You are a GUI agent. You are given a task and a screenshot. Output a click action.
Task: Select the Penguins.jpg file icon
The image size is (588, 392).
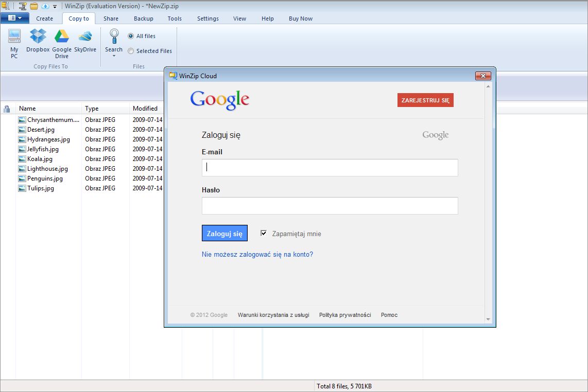click(x=22, y=179)
